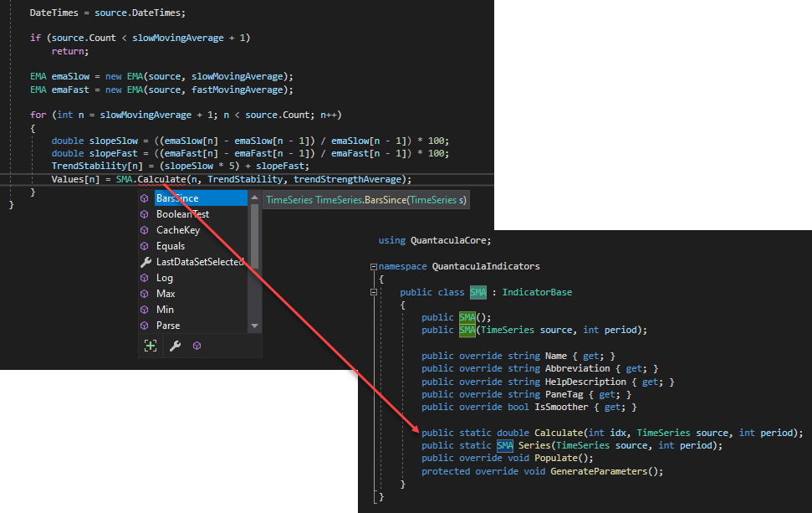
Task: Click the wrench icon beside LastDataSetSelected
Action: pyautogui.click(x=145, y=262)
